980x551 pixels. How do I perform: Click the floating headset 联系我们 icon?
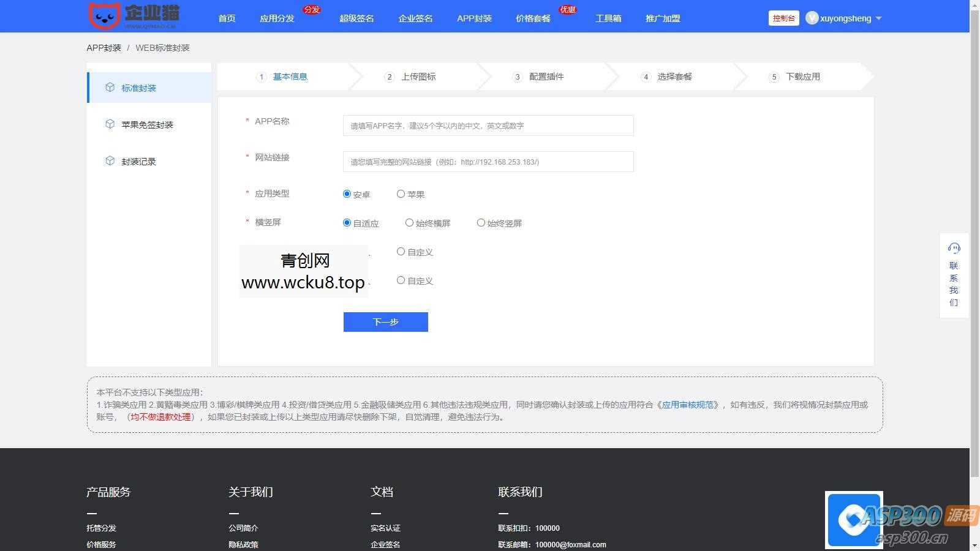[954, 248]
